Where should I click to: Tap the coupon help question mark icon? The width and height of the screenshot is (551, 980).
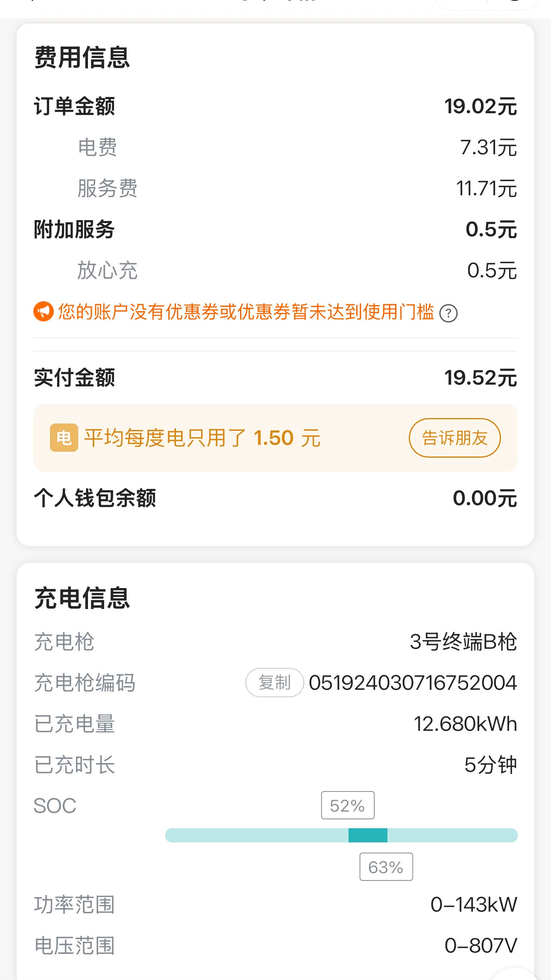(448, 313)
